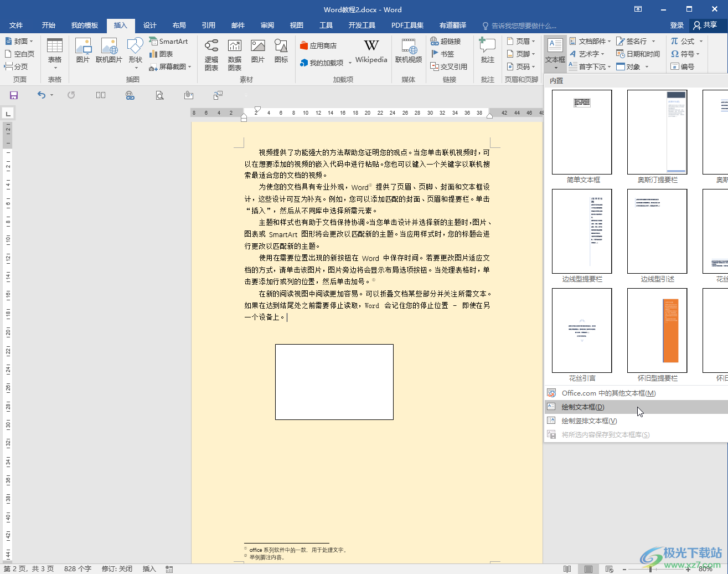This screenshot has height=574, width=728.
Task: Click the Text Box (文本框) ribbon button
Action: 555,54
